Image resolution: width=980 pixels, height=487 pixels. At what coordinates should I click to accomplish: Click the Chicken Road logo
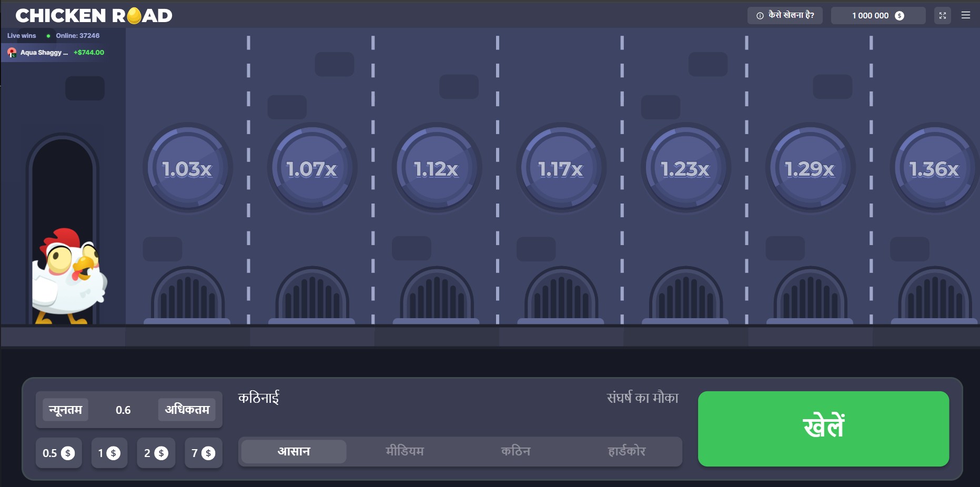[x=94, y=16]
